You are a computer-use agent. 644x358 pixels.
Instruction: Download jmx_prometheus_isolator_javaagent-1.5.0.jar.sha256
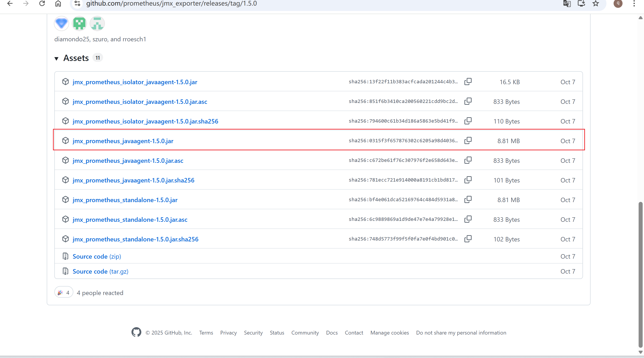point(145,121)
